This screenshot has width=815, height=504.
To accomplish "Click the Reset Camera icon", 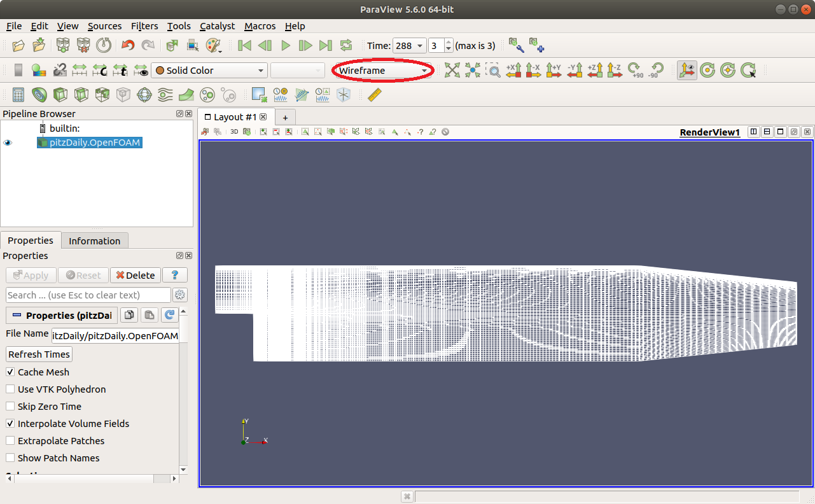I will tap(452, 71).
